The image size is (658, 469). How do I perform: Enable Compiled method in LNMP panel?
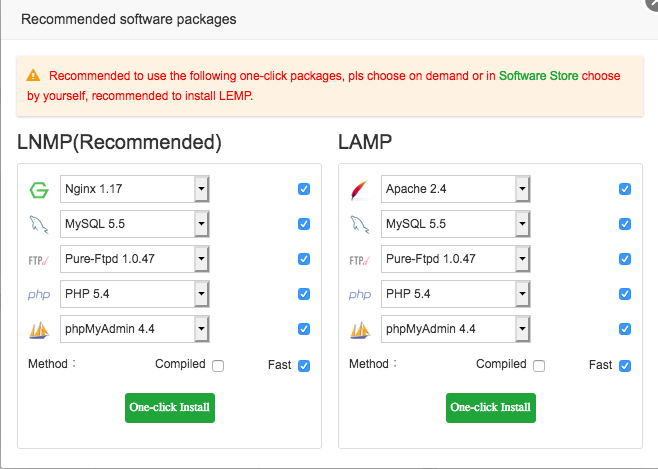point(218,366)
